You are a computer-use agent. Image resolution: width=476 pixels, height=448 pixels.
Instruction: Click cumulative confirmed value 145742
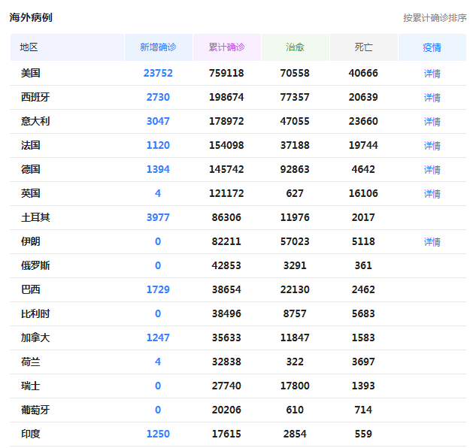tap(226, 169)
